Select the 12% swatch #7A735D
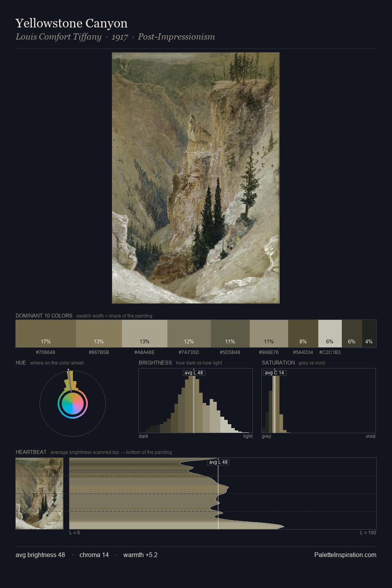This screenshot has height=588, width=392. [x=189, y=334]
